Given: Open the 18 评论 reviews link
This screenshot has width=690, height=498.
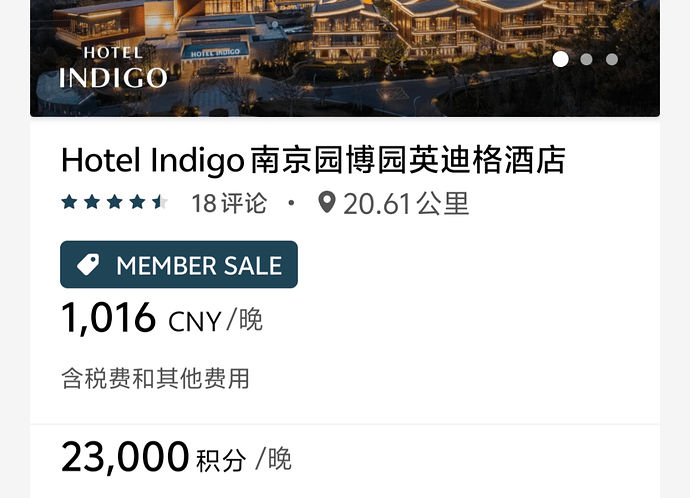Looking at the screenshot, I should (x=229, y=203).
